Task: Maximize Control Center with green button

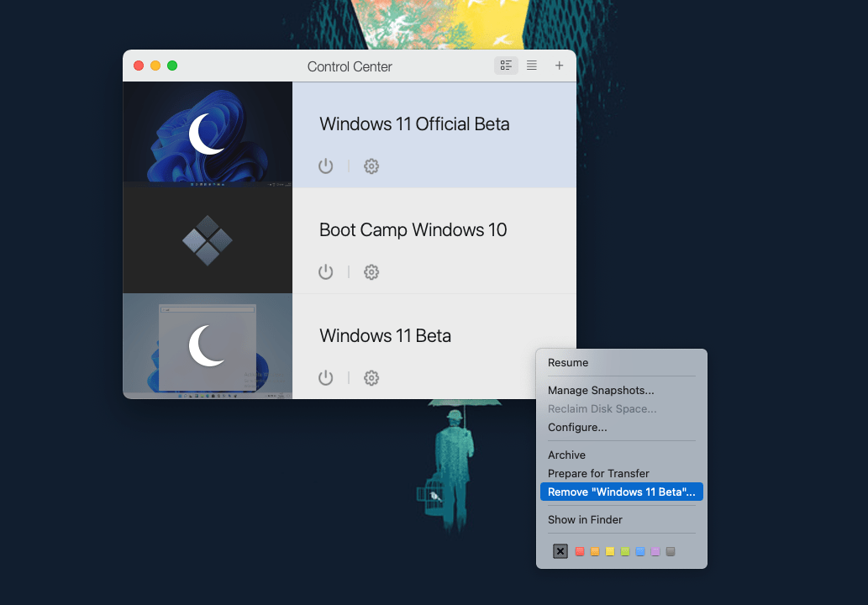Action: [x=172, y=66]
